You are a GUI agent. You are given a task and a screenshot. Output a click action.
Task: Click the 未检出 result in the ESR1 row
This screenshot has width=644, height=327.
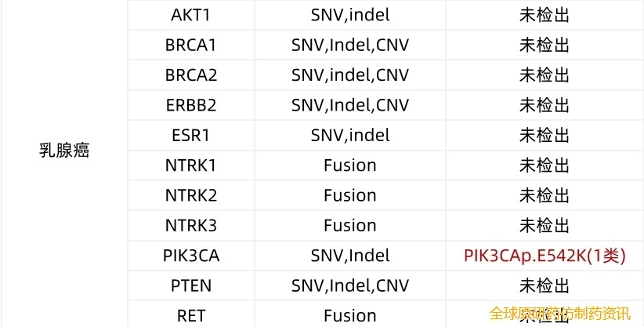pyautogui.click(x=545, y=135)
